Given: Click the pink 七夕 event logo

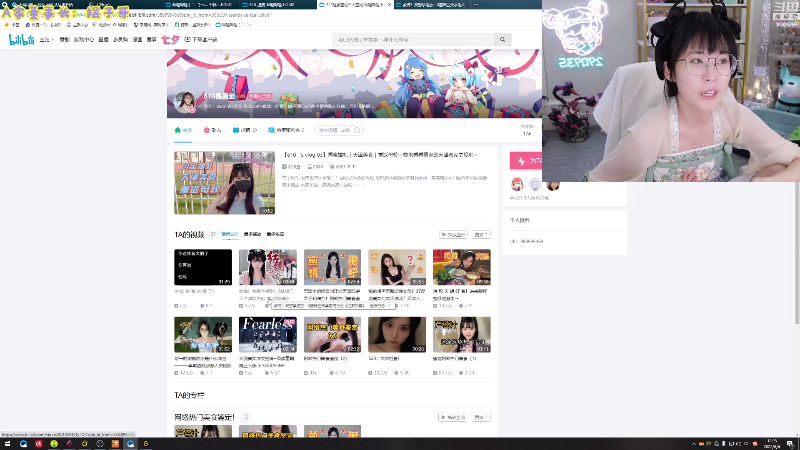Looking at the screenshot, I should pyautogui.click(x=170, y=39).
